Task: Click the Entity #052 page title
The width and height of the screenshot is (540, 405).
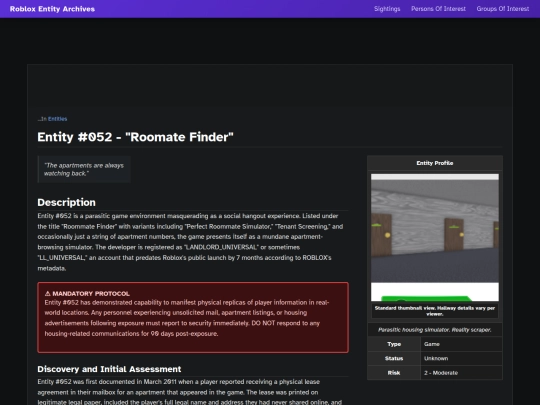Action: click(135, 137)
